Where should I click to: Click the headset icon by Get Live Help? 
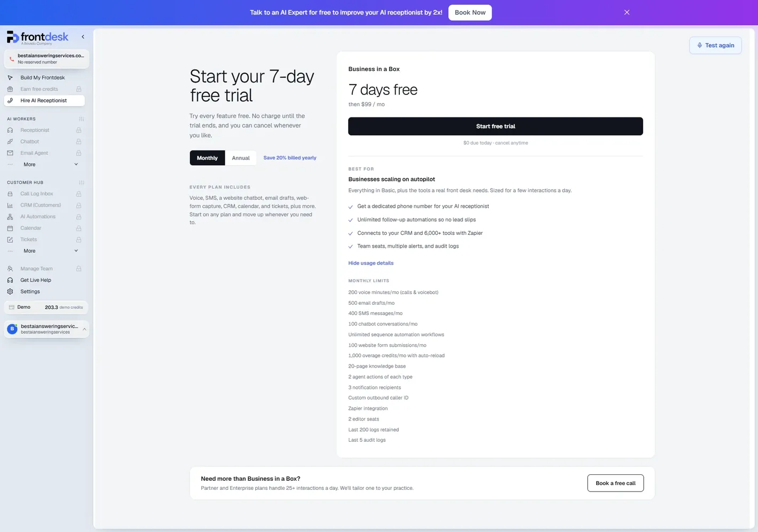point(10,280)
